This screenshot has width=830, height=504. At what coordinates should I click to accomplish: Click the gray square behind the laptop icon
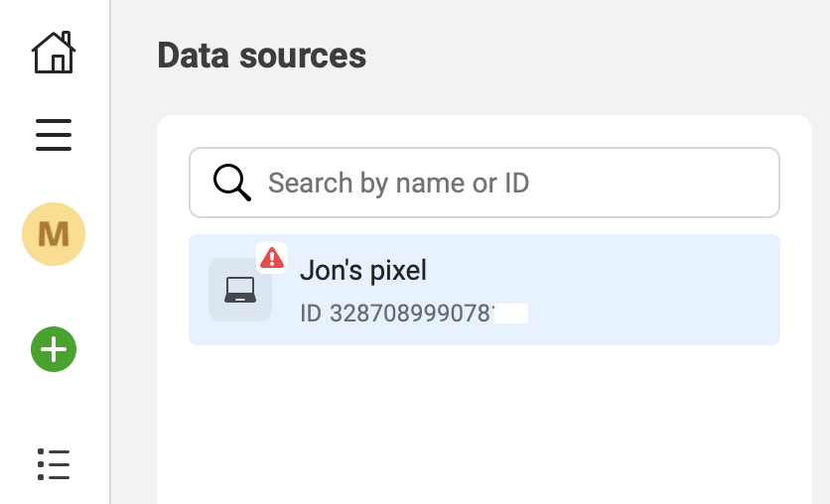pos(240,290)
